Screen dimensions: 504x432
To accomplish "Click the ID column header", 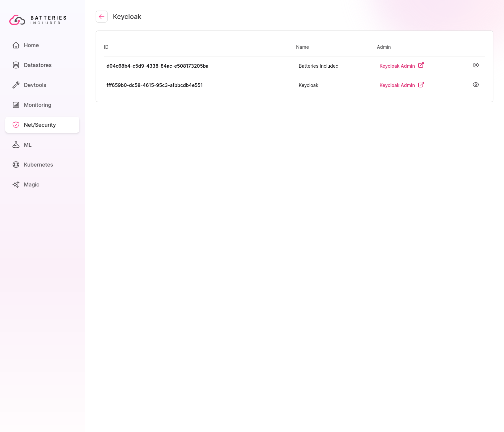I will pyautogui.click(x=106, y=47).
